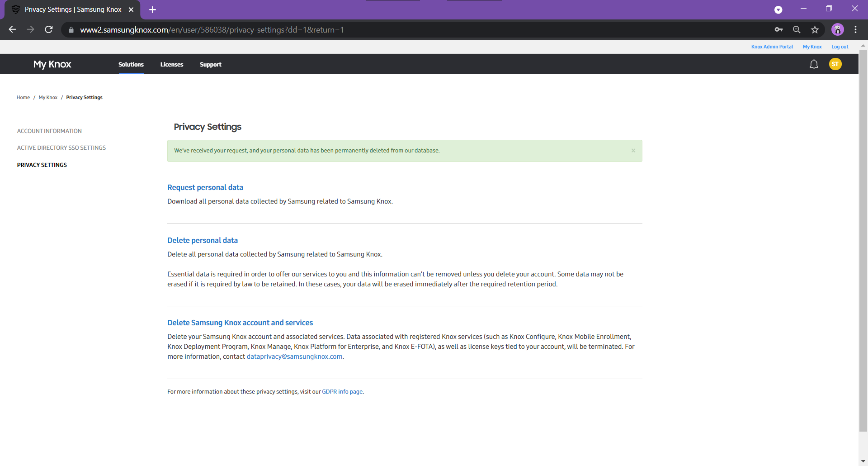Open the Chrome three-dot menu

[x=855, y=30]
